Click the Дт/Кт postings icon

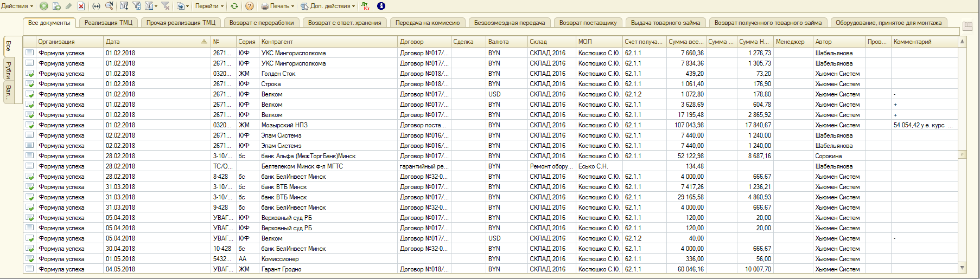[365, 6]
